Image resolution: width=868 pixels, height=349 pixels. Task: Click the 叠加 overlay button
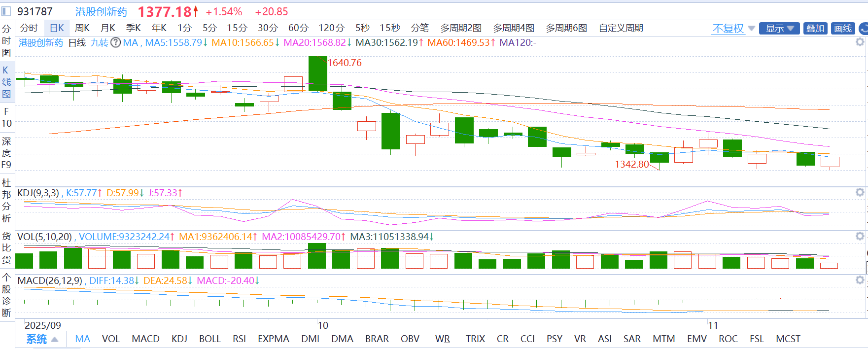[815, 28]
